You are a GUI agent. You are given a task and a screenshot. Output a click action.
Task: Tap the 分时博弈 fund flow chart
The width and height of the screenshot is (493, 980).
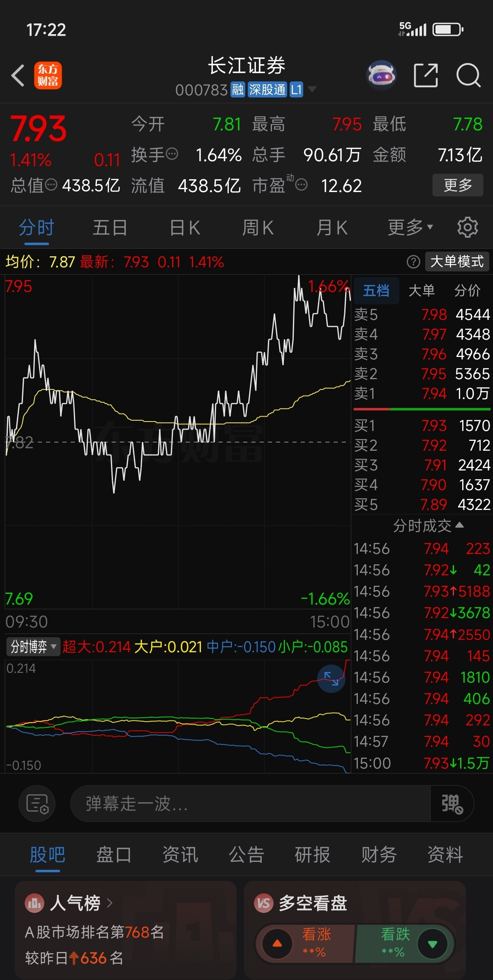click(178, 716)
